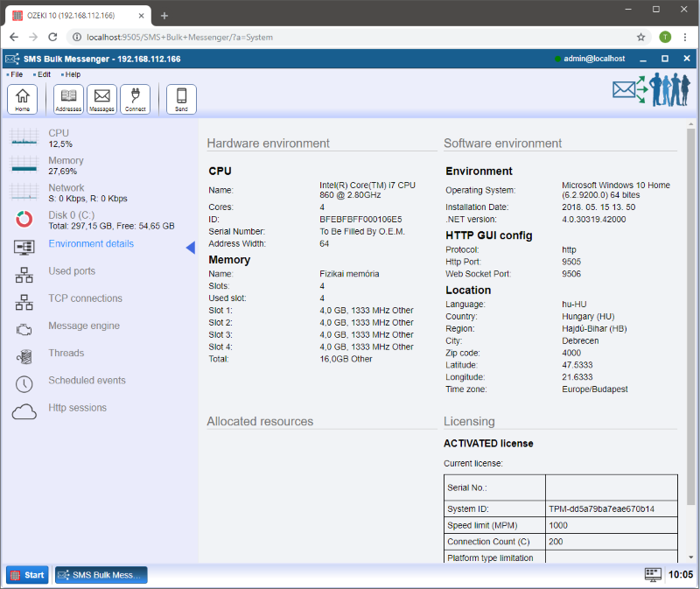The width and height of the screenshot is (700, 589).
Task: Open the File menu
Action: click(x=17, y=74)
